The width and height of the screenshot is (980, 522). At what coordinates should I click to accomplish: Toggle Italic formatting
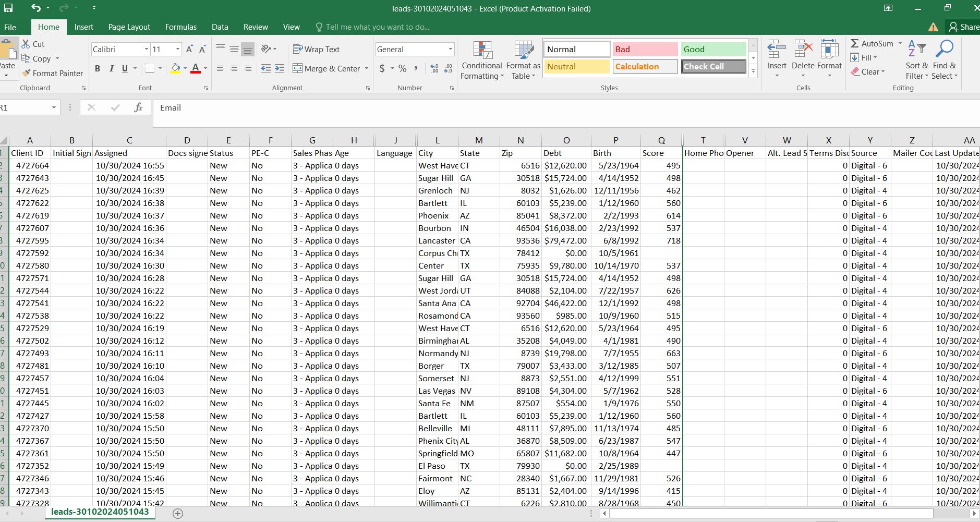click(111, 68)
